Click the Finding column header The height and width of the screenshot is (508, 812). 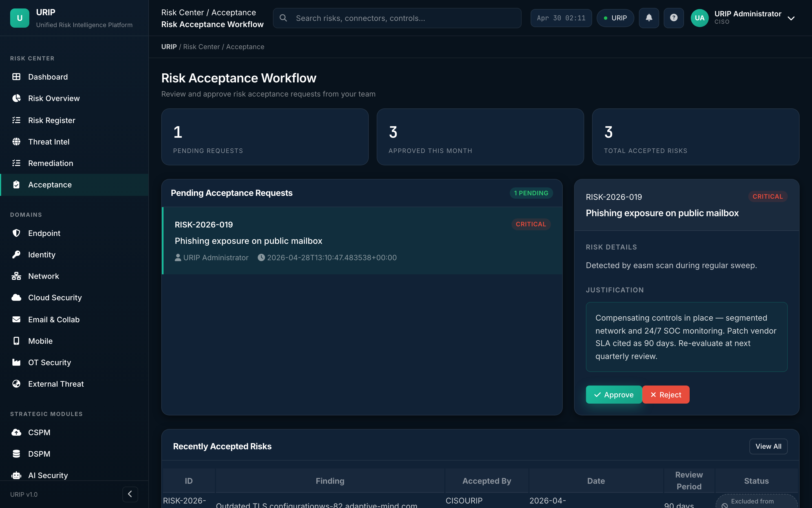(x=330, y=481)
